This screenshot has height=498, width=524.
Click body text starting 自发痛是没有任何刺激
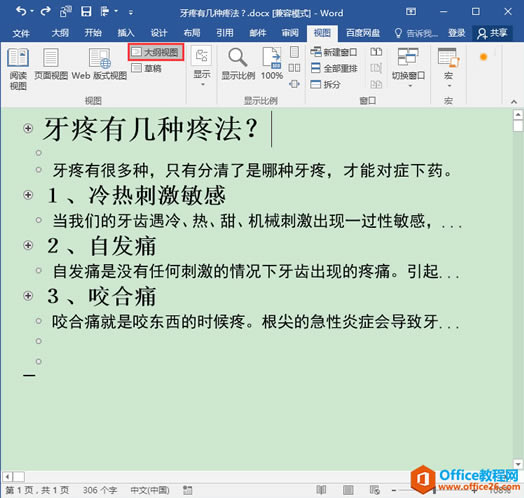point(256,271)
